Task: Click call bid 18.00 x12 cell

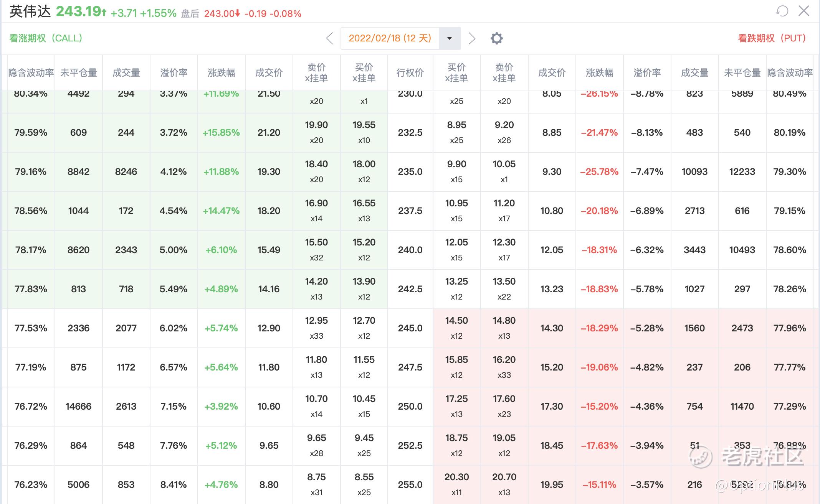Action: (x=364, y=172)
